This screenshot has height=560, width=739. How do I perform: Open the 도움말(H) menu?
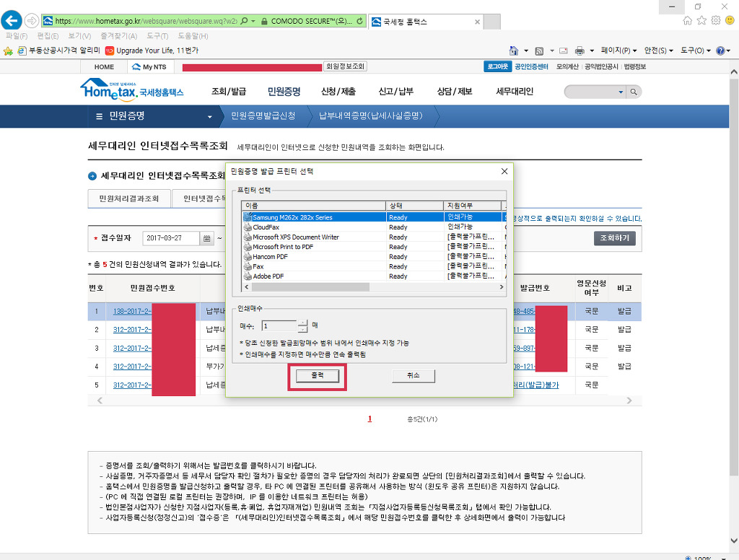pos(193,36)
